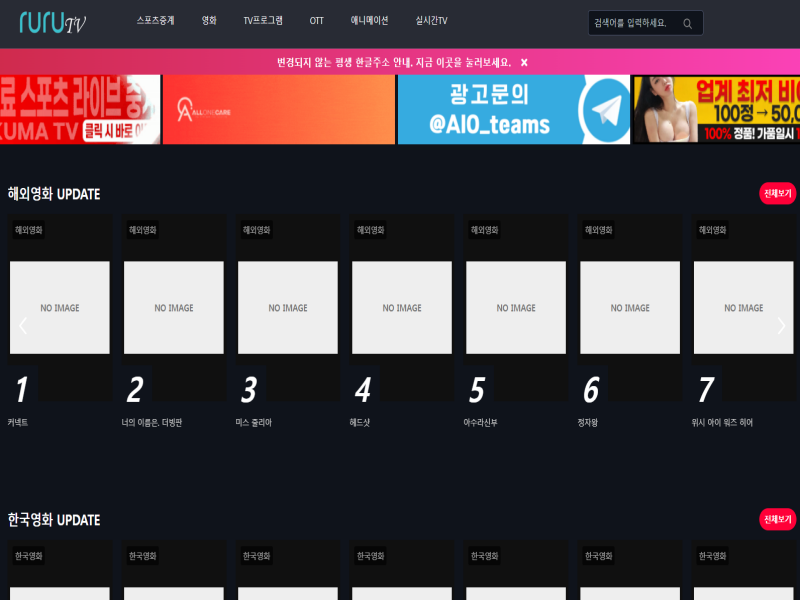
Task: Go to the OTT section
Action: coord(316,21)
